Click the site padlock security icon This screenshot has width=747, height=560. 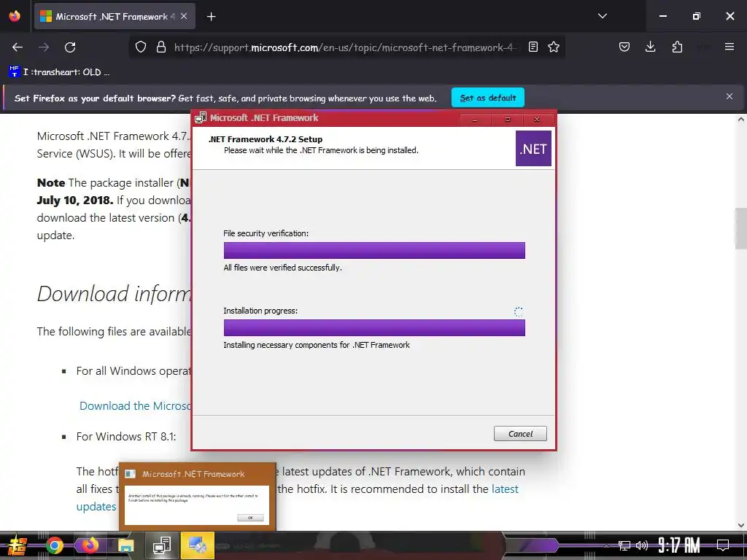coord(161,47)
